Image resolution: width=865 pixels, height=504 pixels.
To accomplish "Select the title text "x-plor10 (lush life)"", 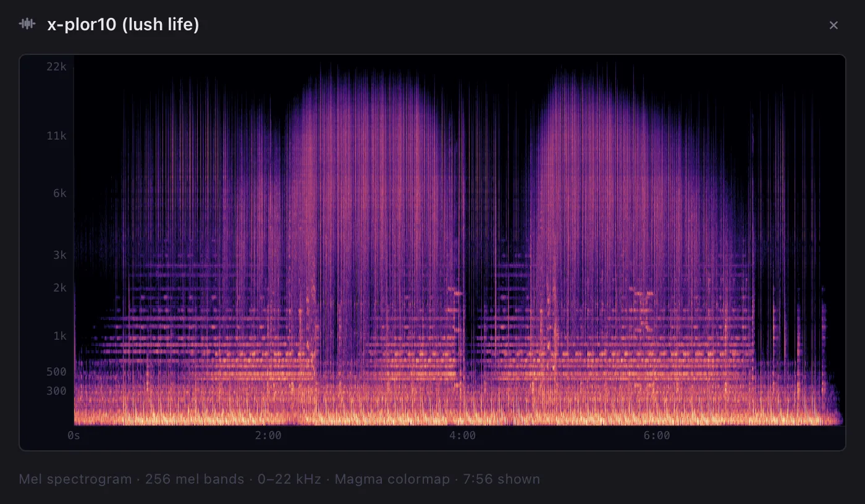I will point(123,25).
